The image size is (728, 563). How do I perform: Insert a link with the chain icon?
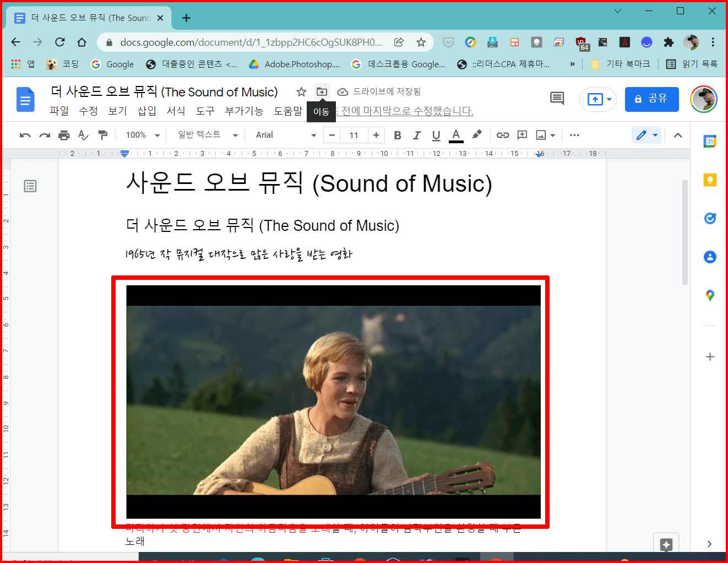click(503, 135)
